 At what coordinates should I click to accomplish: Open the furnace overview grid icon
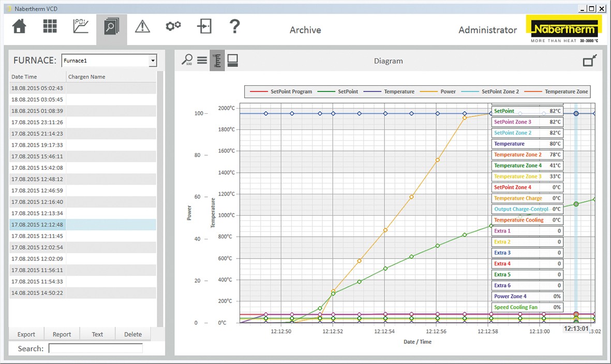coord(50,26)
